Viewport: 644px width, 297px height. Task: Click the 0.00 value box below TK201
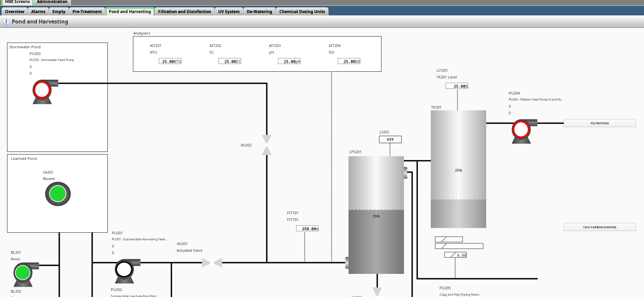455,255
